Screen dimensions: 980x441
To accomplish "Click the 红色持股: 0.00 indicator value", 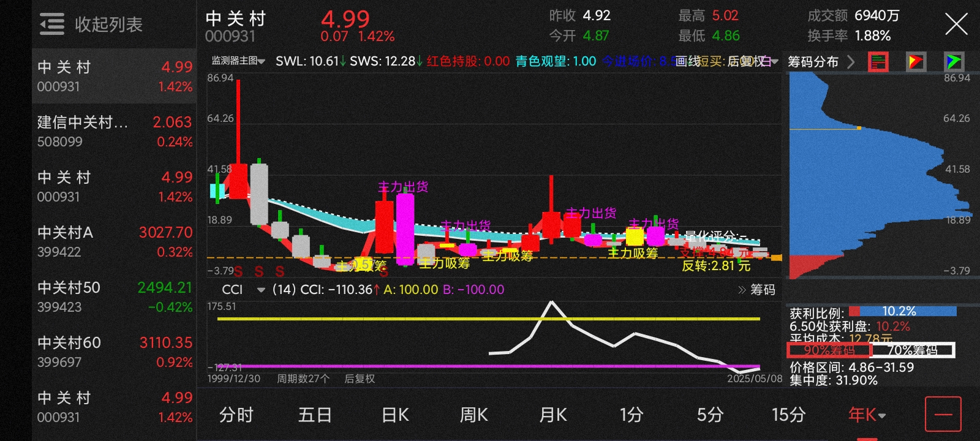I will pyautogui.click(x=468, y=61).
